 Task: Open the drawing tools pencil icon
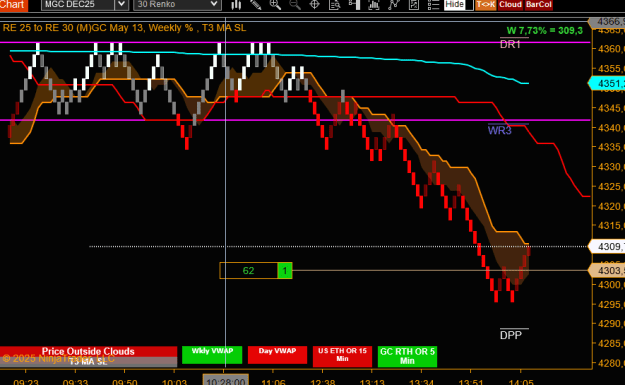click(x=256, y=4)
